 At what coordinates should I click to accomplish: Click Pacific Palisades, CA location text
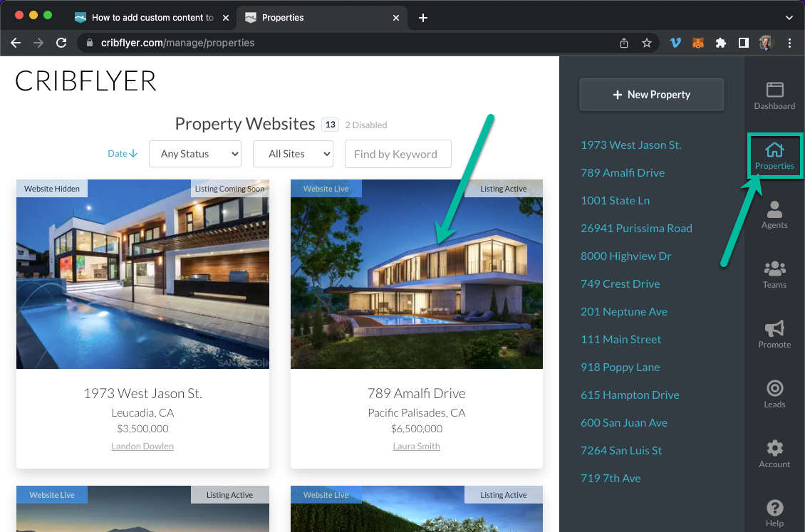[x=416, y=412]
